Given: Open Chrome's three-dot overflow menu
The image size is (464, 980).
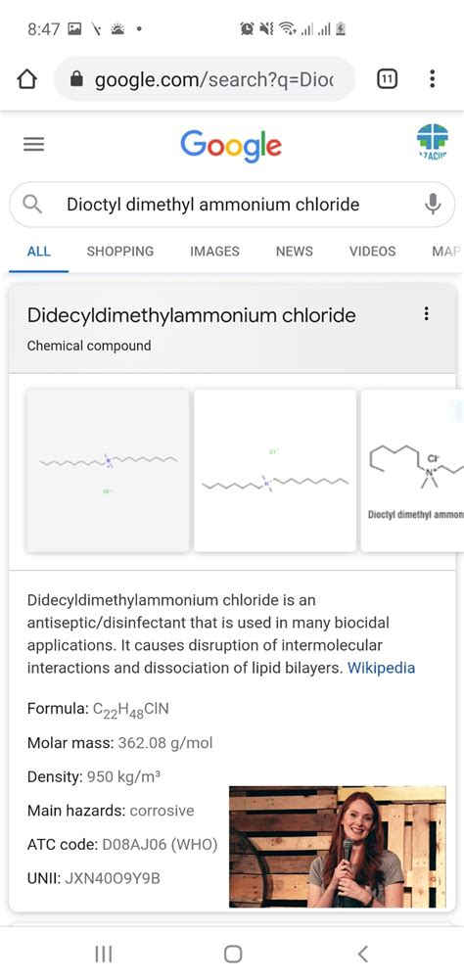Looking at the screenshot, I should point(432,78).
